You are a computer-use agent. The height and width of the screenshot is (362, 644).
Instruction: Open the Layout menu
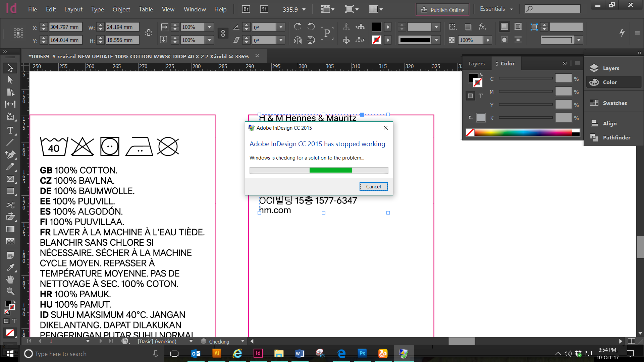pos(73,9)
